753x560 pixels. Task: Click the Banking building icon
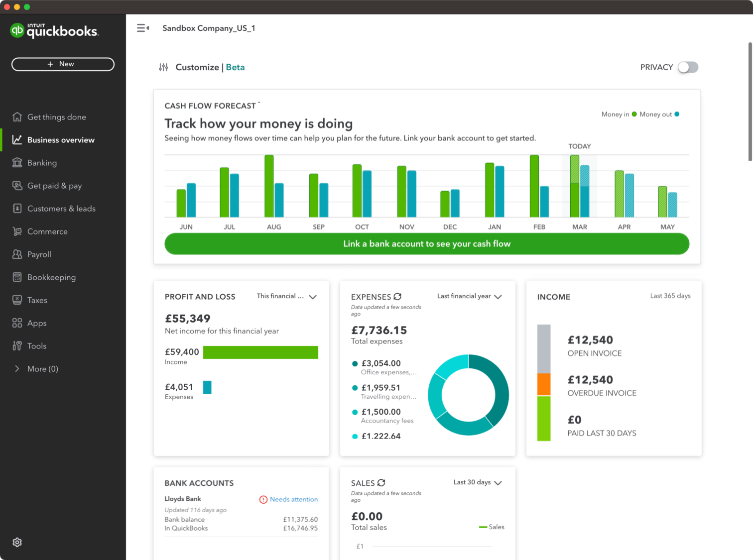click(17, 163)
